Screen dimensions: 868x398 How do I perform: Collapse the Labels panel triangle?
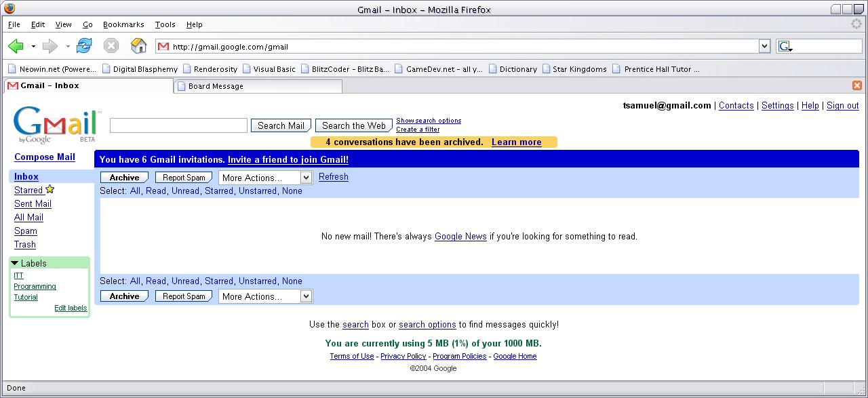coord(15,263)
